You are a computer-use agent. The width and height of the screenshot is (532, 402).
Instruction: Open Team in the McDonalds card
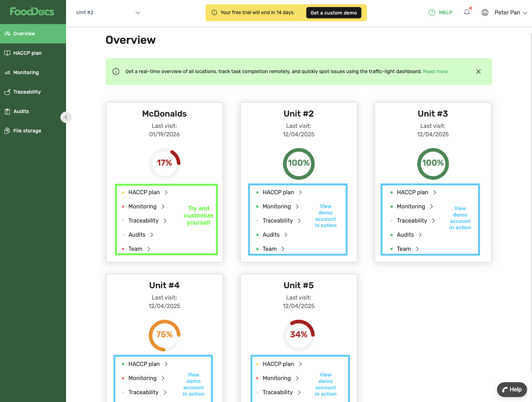140,249
